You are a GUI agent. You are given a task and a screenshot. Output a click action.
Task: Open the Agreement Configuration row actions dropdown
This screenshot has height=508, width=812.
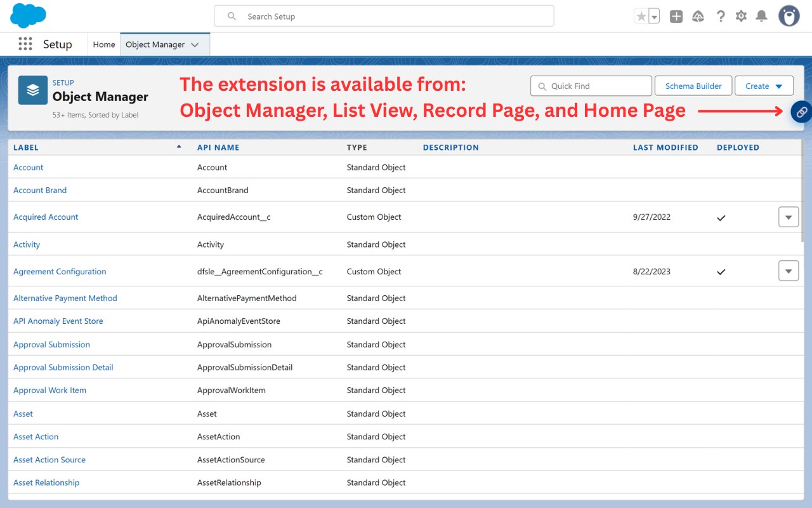tap(788, 271)
